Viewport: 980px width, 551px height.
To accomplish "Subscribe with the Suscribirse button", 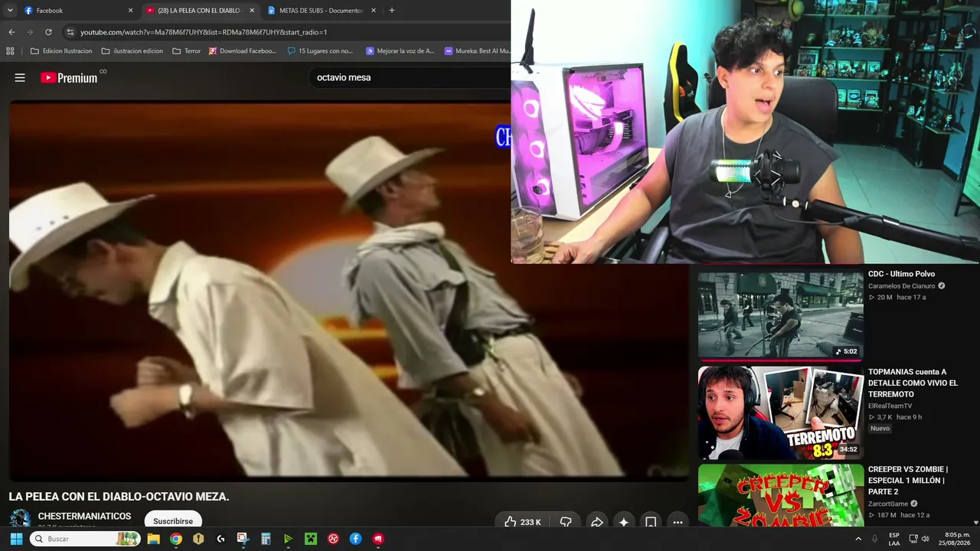I will pos(173,520).
